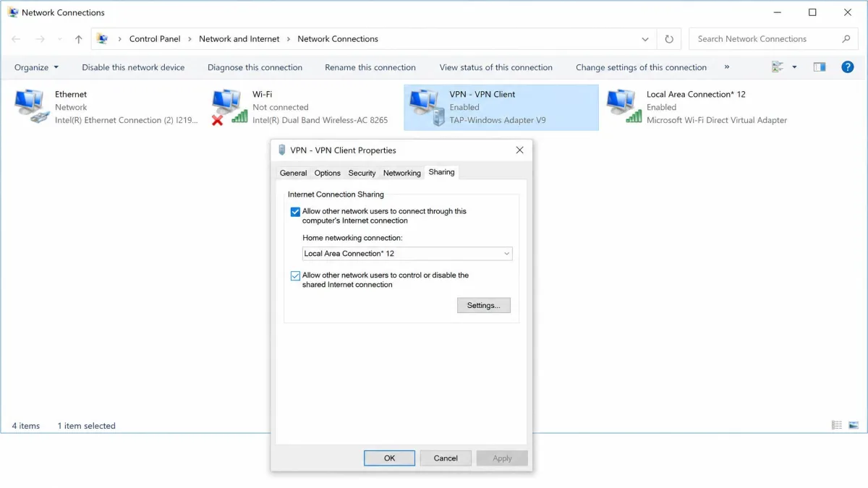
Task: Expand the chevron after Control Panel
Action: (x=190, y=39)
